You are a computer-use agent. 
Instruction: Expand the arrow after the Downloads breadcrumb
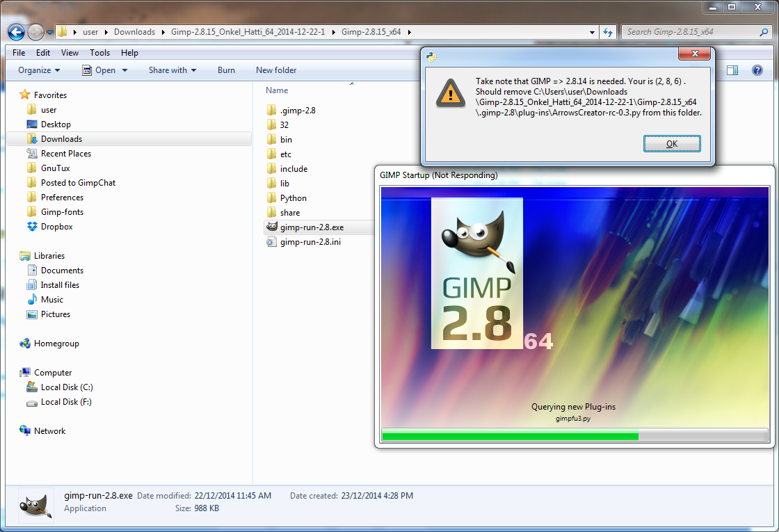click(163, 32)
